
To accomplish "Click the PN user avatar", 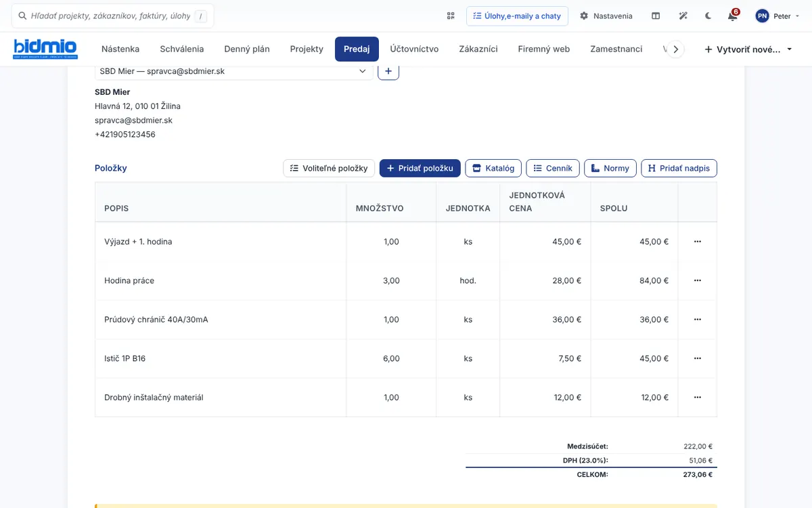I will point(762,16).
